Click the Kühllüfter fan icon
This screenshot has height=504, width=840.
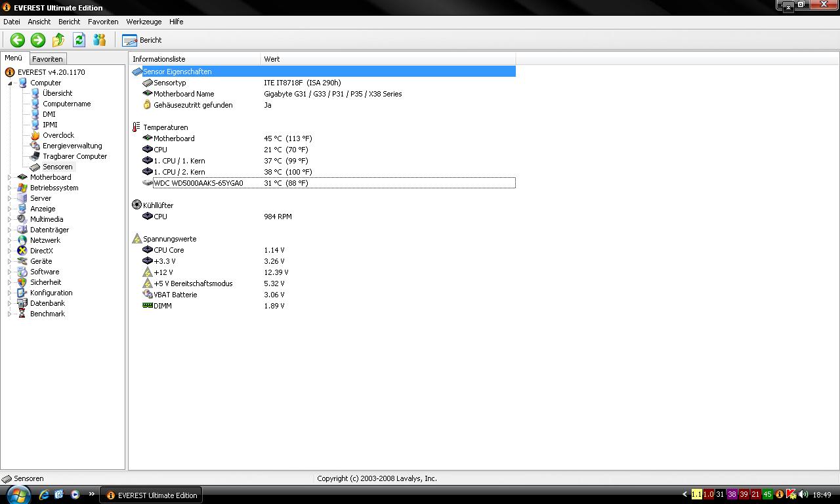tap(136, 205)
